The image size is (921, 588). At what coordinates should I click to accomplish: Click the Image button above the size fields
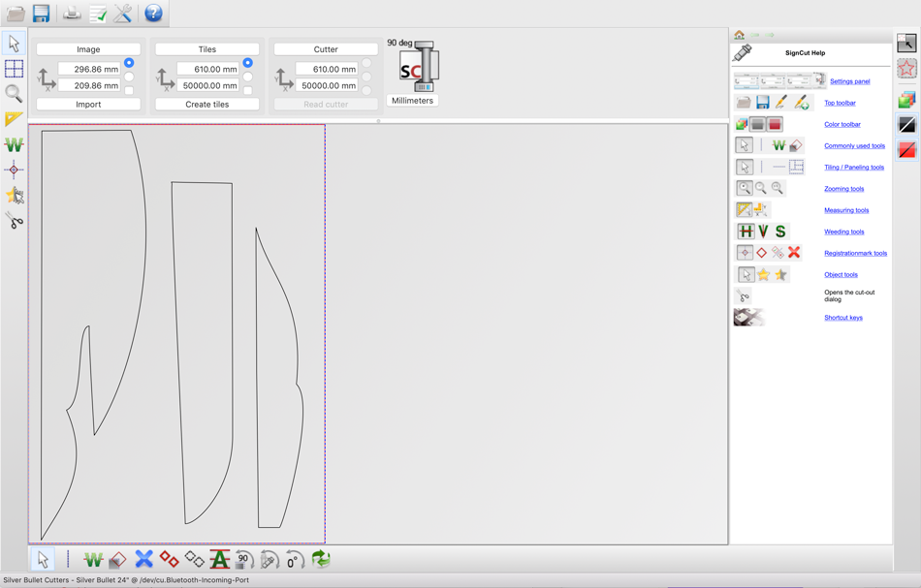(88, 49)
